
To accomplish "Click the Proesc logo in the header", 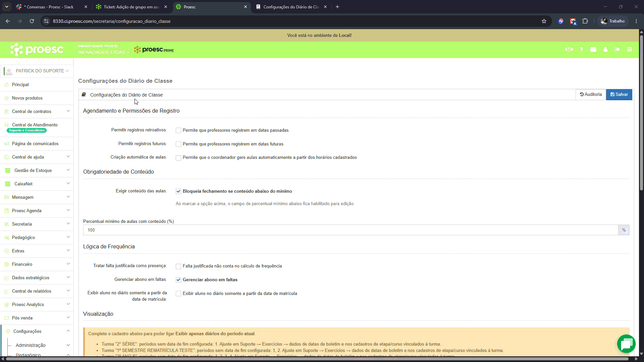I will [x=37, y=50].
